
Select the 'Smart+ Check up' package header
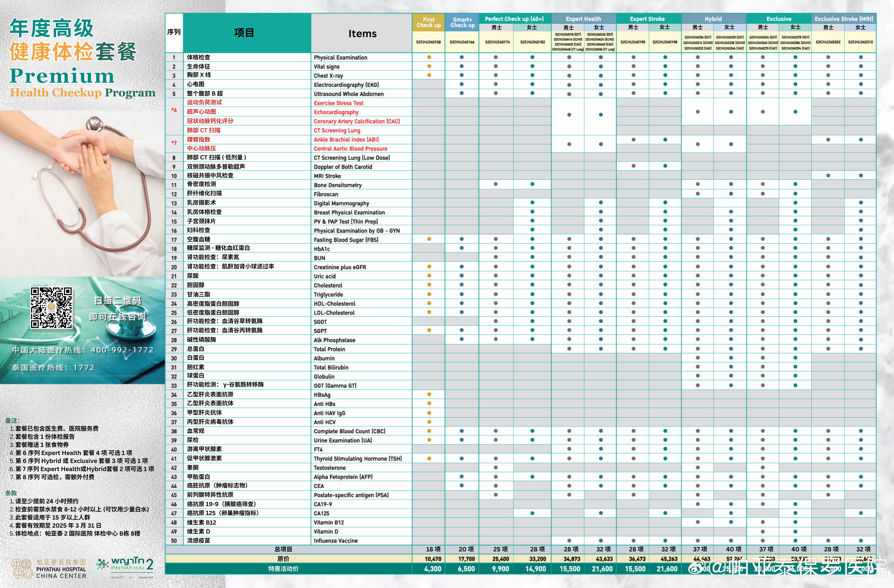[462, 22]
